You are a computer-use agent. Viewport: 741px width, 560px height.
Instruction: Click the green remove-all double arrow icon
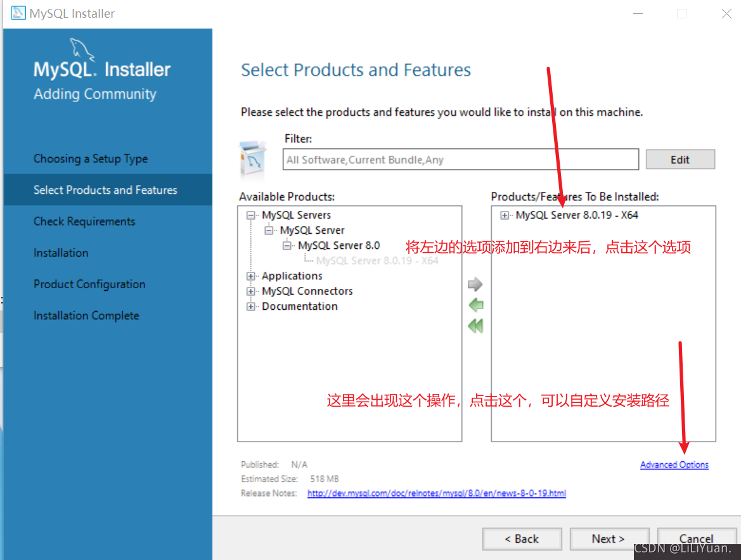(476, 326)
